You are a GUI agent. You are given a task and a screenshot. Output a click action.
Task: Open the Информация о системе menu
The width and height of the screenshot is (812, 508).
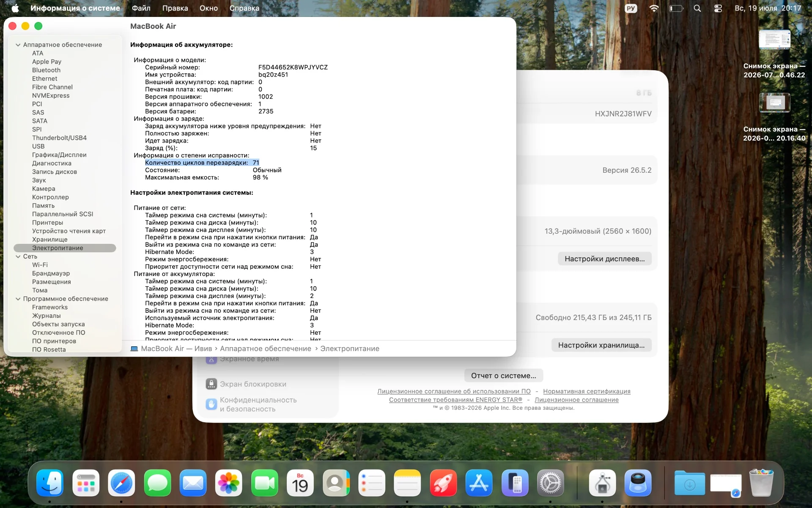(x=75, y=8)
